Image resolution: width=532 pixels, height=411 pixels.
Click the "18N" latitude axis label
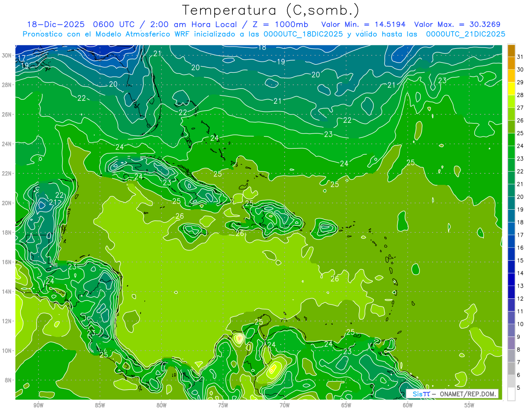click(x=7, y=232)
